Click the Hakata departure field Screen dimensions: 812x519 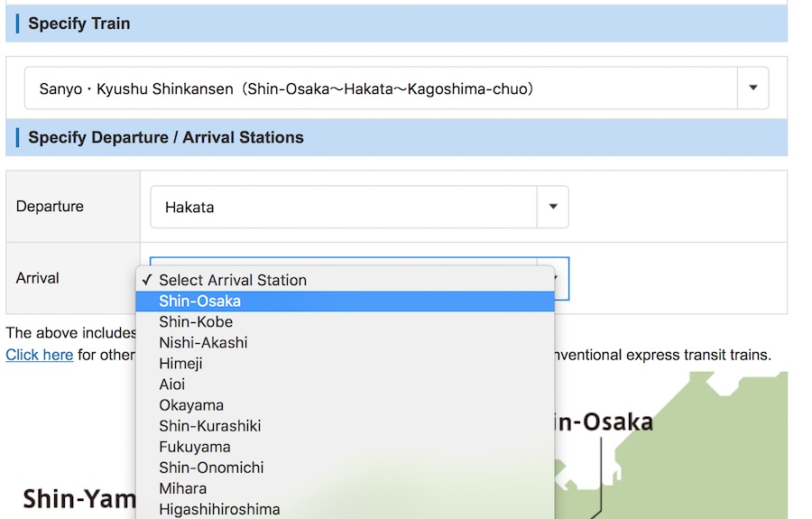pos(343,207)
